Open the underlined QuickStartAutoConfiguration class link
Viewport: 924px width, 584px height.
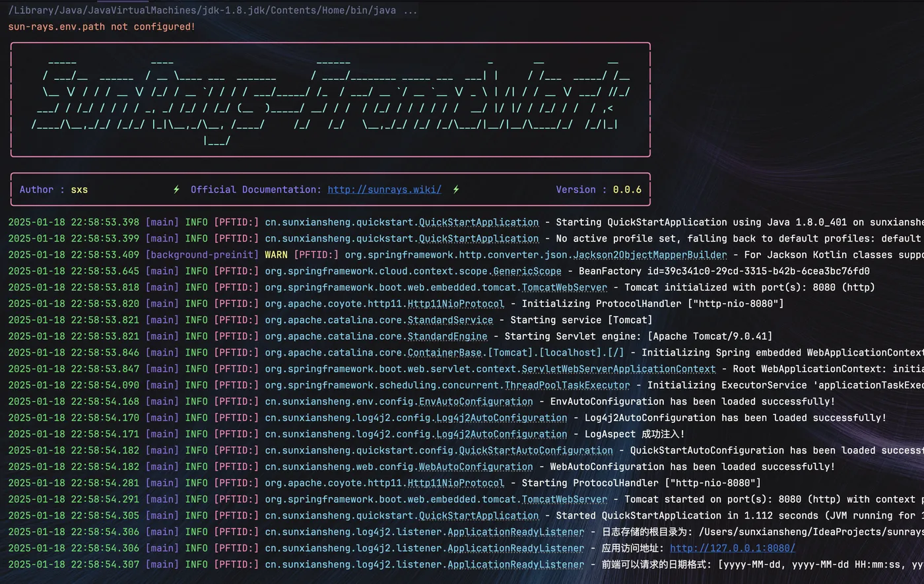click(x=535, y=450)
